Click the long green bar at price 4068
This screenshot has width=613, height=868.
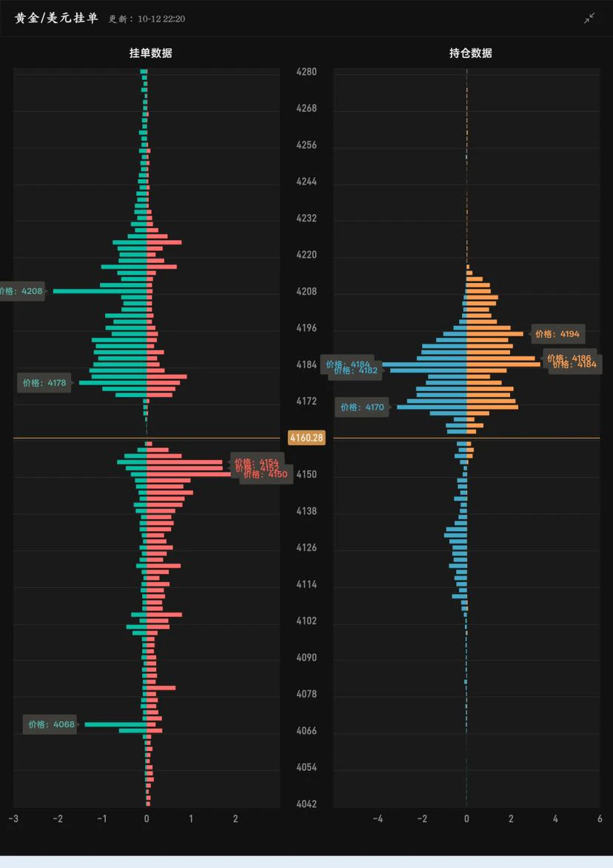point(115,724)
